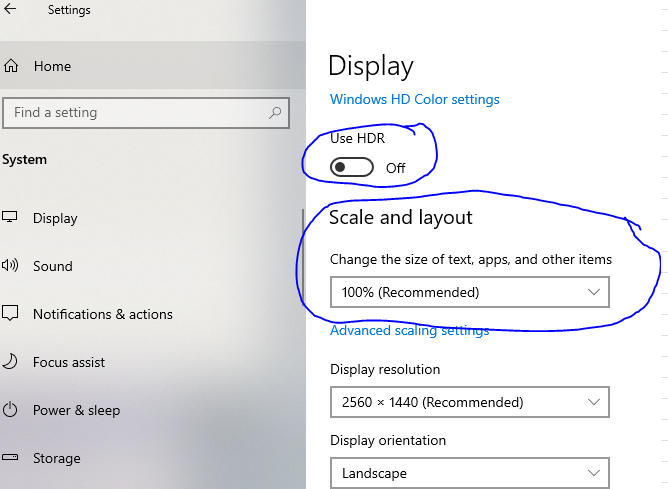Open Notifications & actions settings
Image resolution: width=668 pixels, height=489 pixels.
click(x=151, y=314)
